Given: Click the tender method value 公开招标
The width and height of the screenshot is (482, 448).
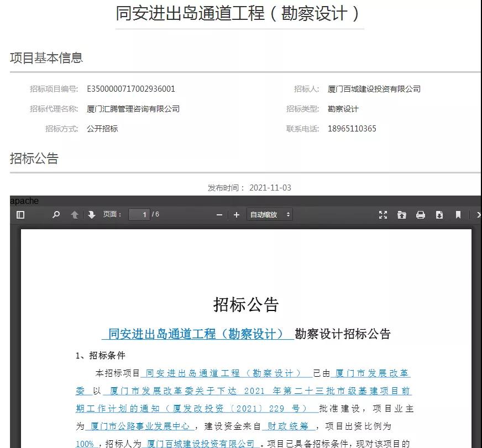Looking at the screenshot, I should 102,129.
